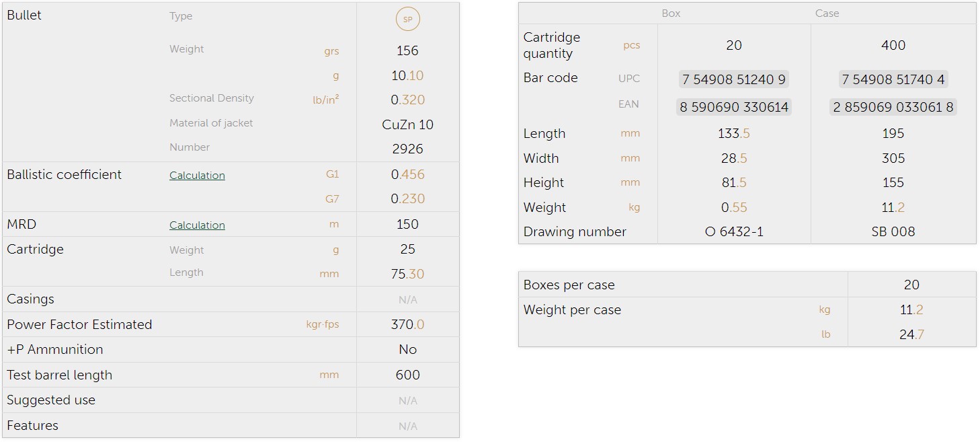Click the G1 coefficient value 0.456

click(x=407, y=175)
